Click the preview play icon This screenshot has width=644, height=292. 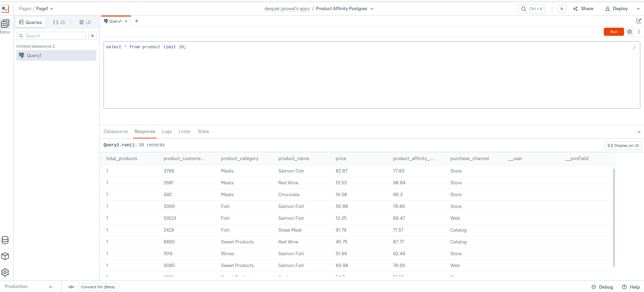pyautogui.click(x=562, y=9)
